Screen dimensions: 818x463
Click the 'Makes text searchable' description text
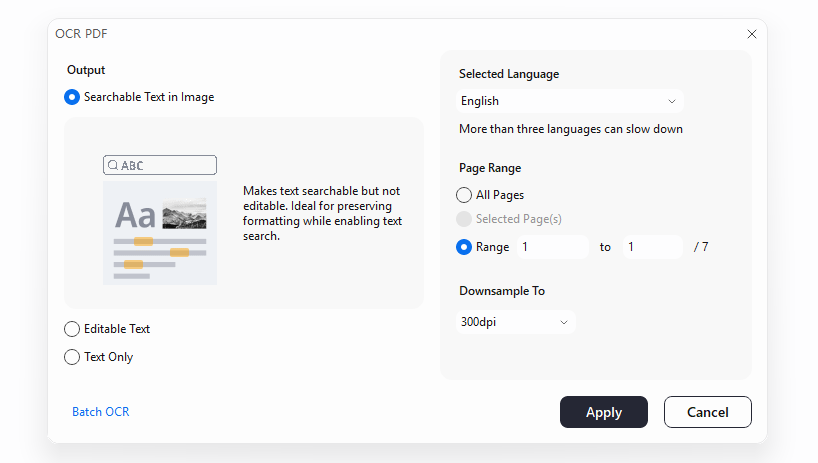point(322,213)
